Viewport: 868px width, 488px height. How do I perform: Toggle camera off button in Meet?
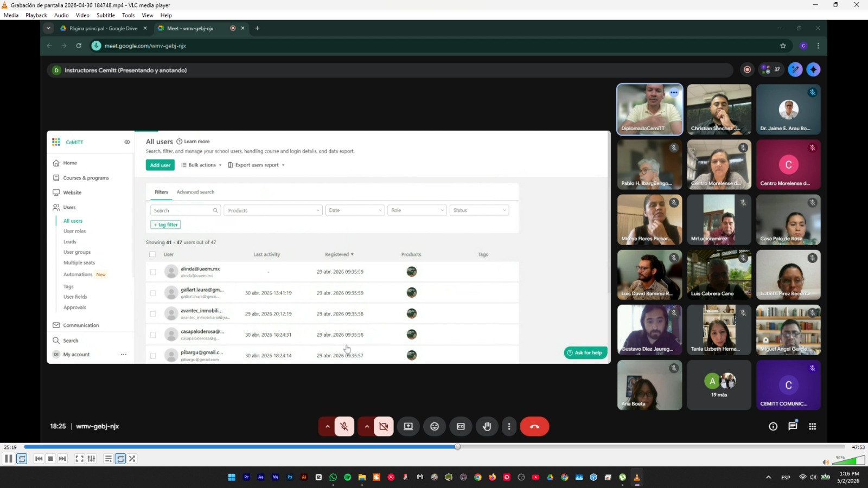pyautogui.click(x=384, y=427)
